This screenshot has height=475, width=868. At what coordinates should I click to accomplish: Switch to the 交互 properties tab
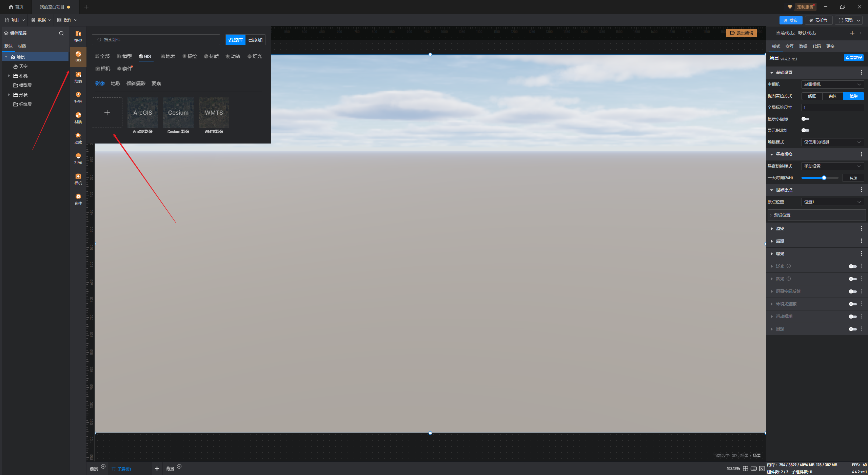click(789, 46)
